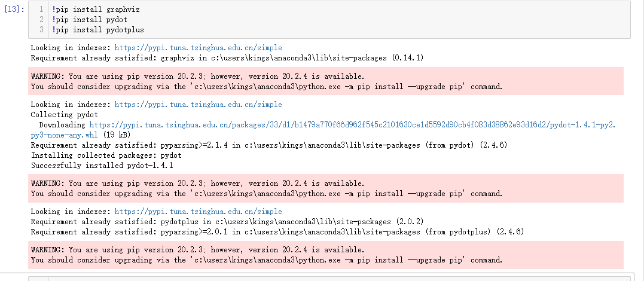Click the 'Successfully installed pydot-1.4.1' output line
644x281 pixels.
102,166
